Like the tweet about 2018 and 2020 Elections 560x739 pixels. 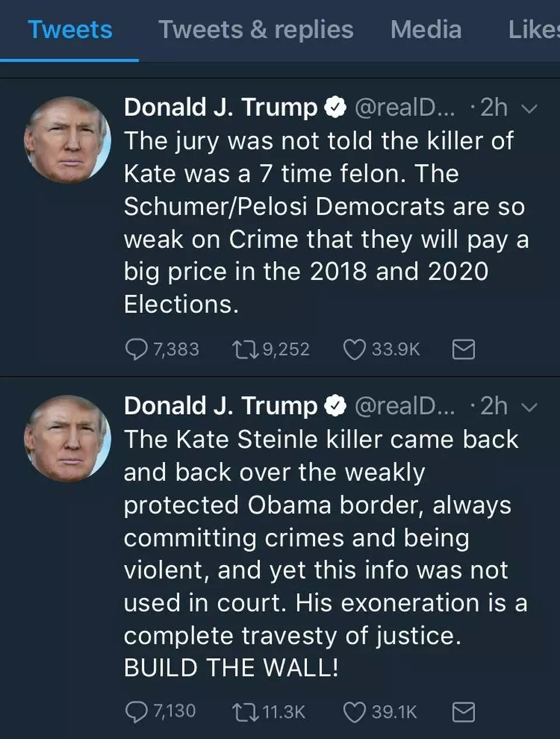pyautogui.click(x=354, y=349)
